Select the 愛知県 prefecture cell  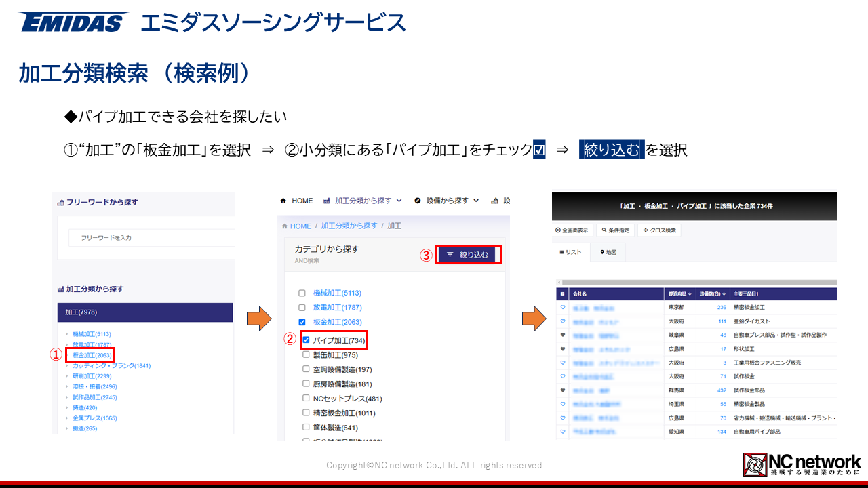tap(682, 432)
